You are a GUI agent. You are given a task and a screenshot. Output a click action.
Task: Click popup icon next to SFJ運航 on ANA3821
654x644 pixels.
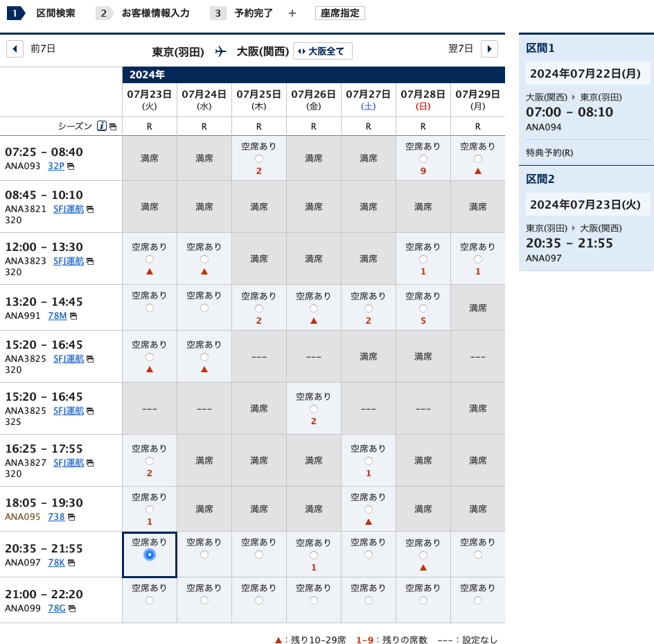(x=91, y=209)
